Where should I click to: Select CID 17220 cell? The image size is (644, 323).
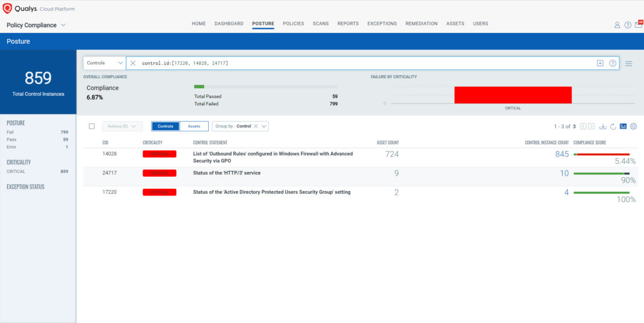tap(110, 192)
